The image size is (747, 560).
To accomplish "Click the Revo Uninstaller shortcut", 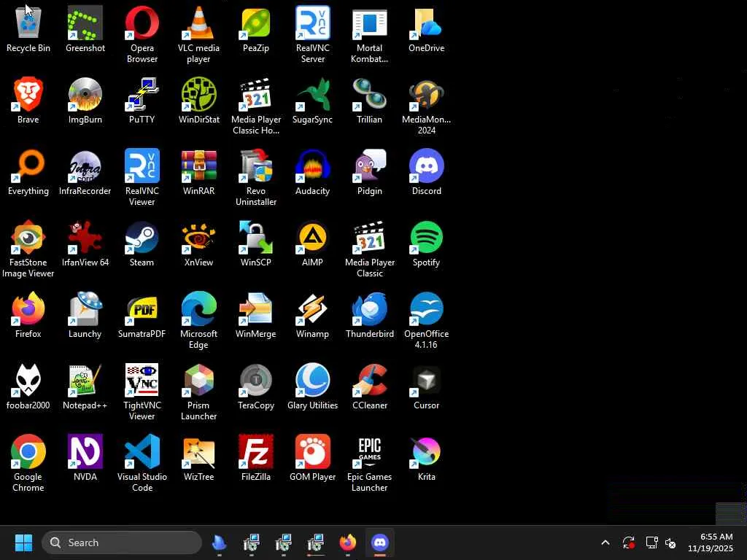I will (x=256, y=166).
